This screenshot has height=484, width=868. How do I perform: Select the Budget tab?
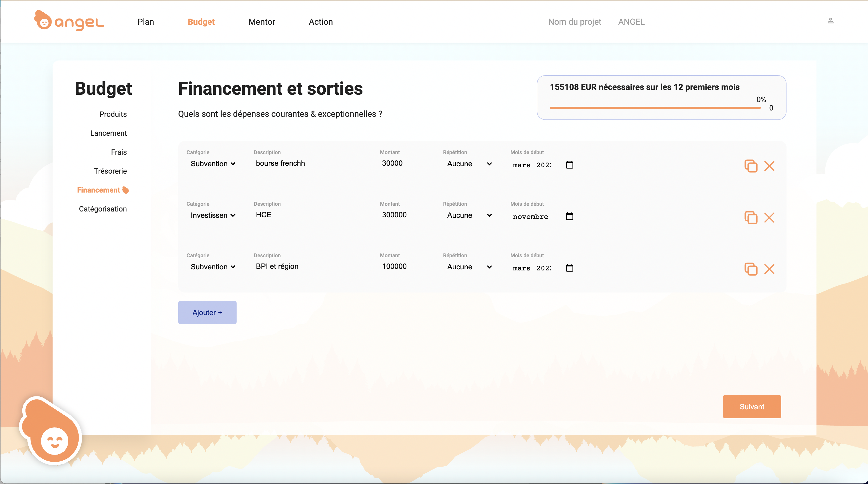point(201,22)
